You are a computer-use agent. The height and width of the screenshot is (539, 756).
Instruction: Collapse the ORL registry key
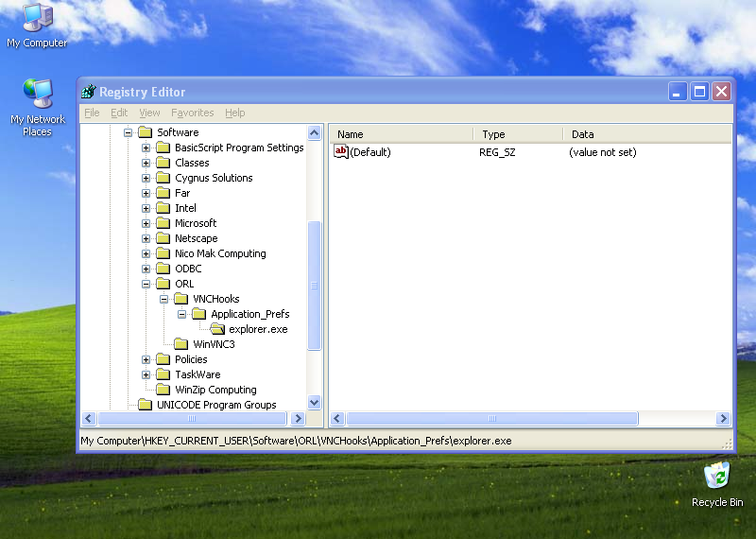point(146,284)
